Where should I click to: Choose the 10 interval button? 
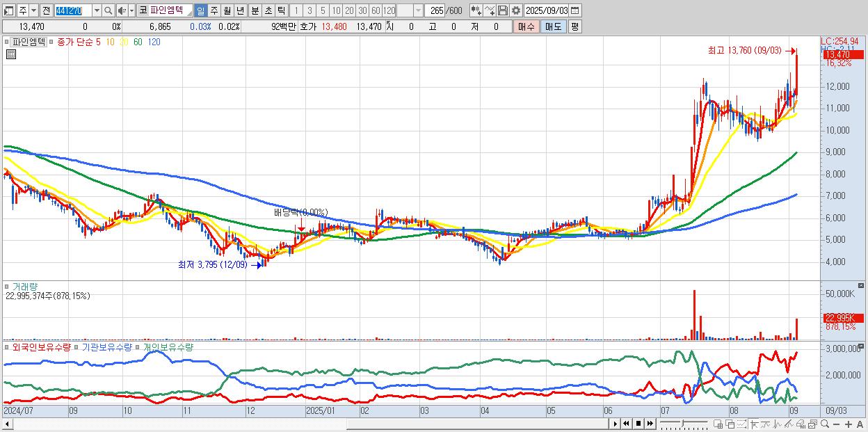tap(336, 11)
